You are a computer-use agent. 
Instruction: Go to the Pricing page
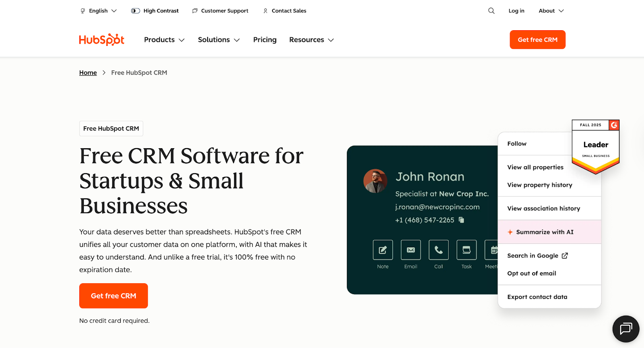[265, 40]
